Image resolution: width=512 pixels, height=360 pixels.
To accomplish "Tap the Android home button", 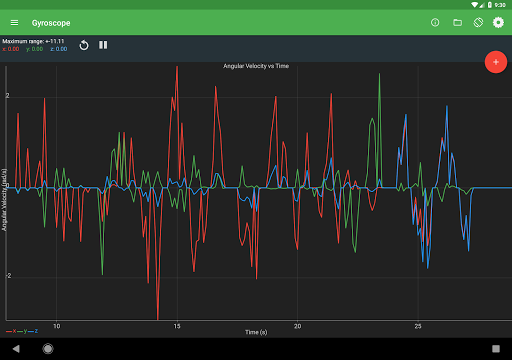I will coord(48,349).
